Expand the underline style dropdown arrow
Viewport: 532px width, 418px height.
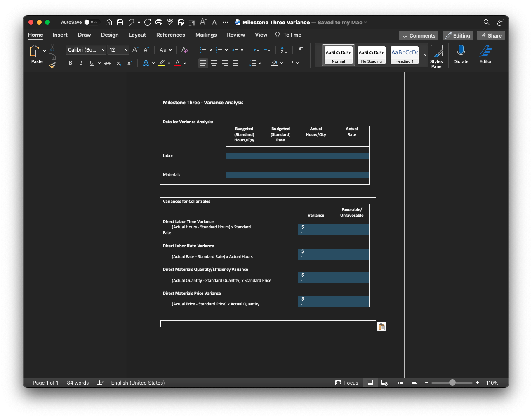click(99, 63)
